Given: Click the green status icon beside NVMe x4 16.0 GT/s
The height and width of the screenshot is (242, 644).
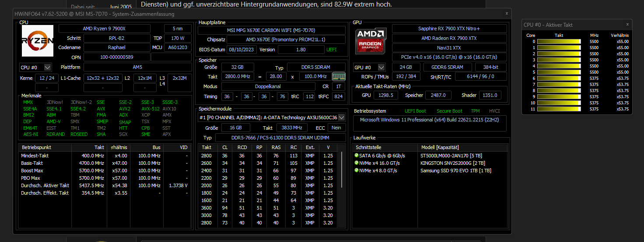Looking at the screenshot, I should click(356, 163).
